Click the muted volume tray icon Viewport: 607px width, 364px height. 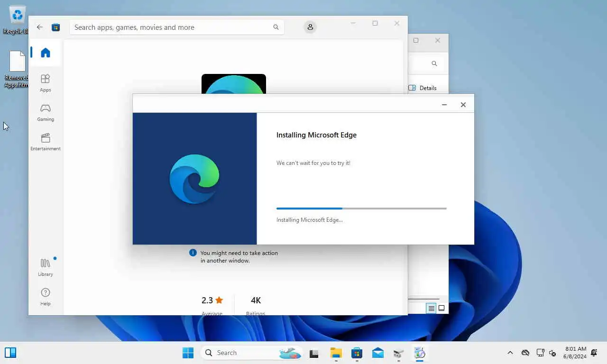coord(552,353)
